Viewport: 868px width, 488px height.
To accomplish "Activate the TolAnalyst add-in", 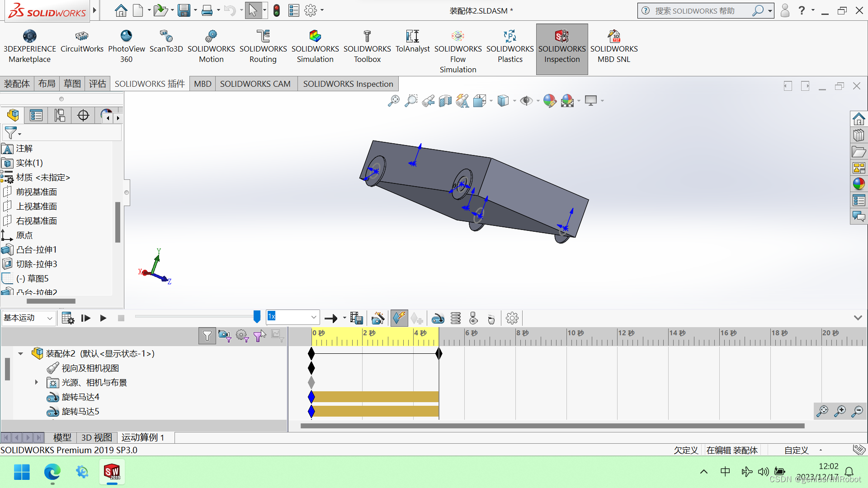I will click(412, 42).
